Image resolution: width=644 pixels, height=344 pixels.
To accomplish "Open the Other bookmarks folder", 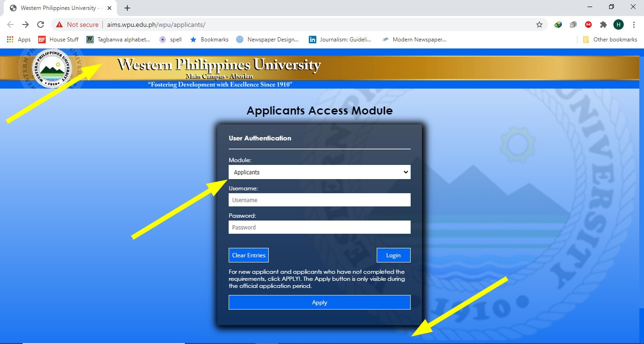I will (x=610, y=40).
